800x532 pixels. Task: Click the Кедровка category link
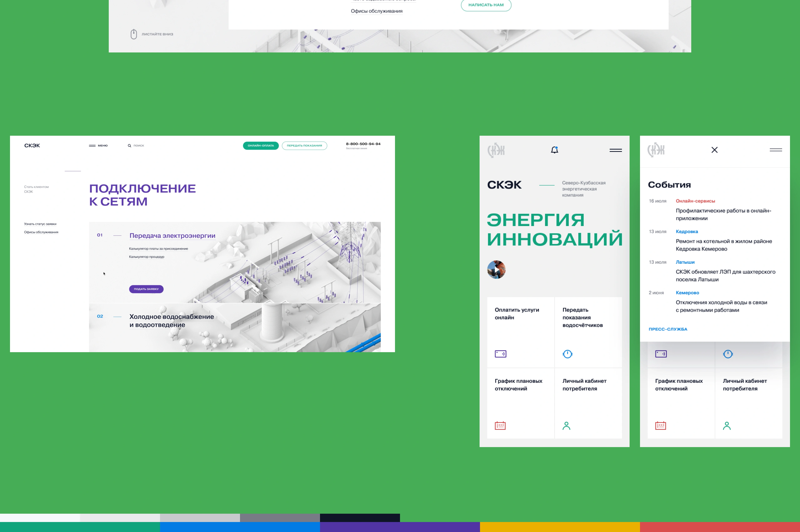tap(687, 231)
